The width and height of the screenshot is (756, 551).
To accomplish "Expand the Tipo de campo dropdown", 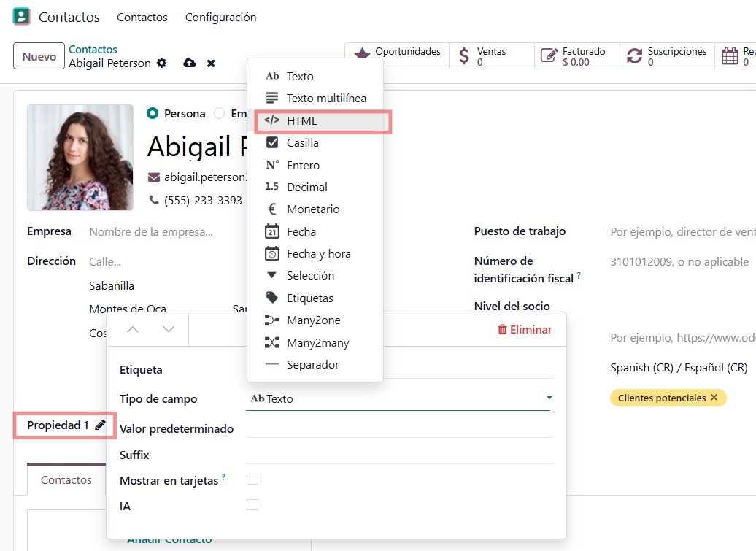I will [x=398, y=398].
